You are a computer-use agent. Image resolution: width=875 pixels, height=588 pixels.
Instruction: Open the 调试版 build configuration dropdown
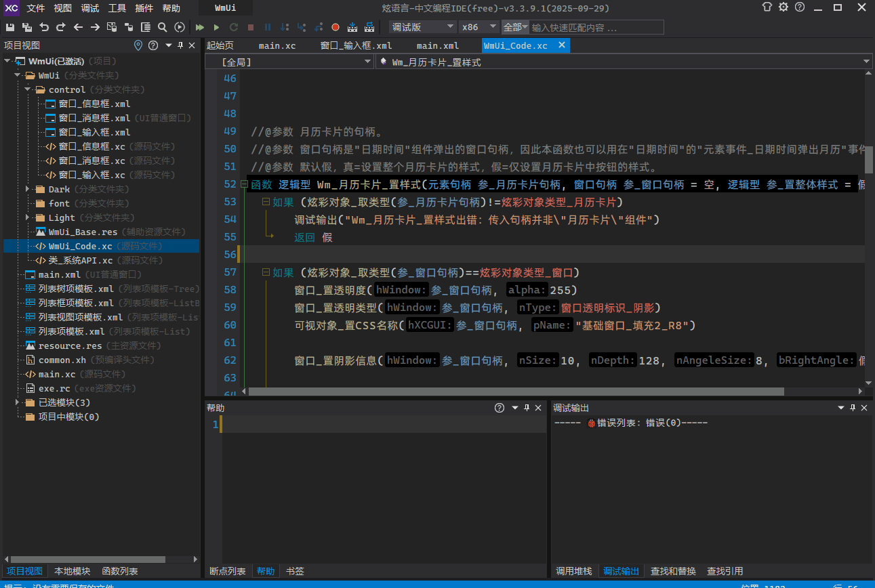(423, 27)
